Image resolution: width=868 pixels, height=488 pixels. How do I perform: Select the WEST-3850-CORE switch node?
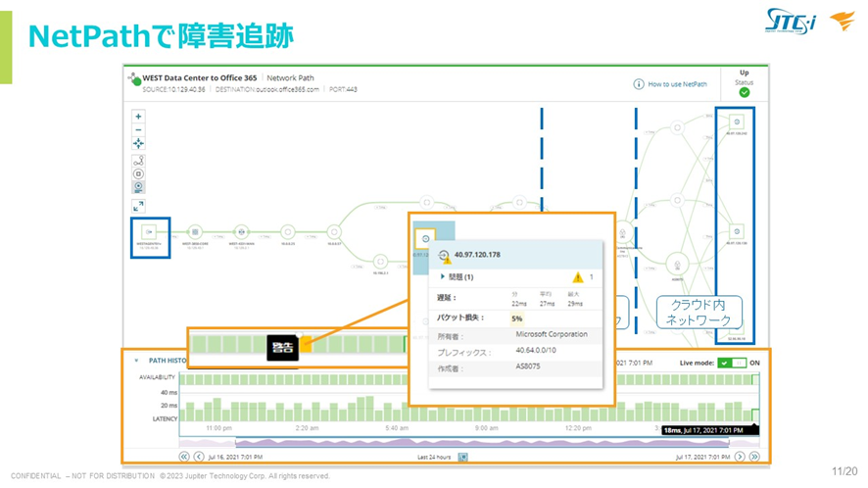[195, 232]
